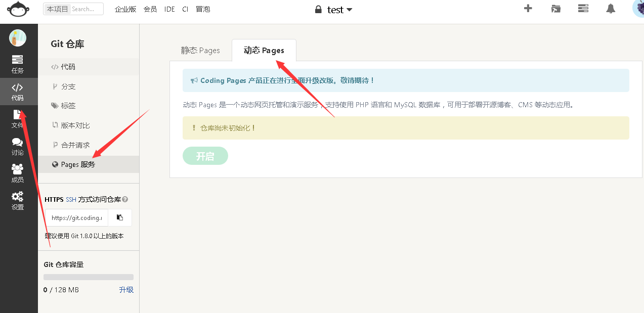This screenshot has width=644, height=313.
Task: Switch to the 静态 Pages tab
Action: coord(200,51)
